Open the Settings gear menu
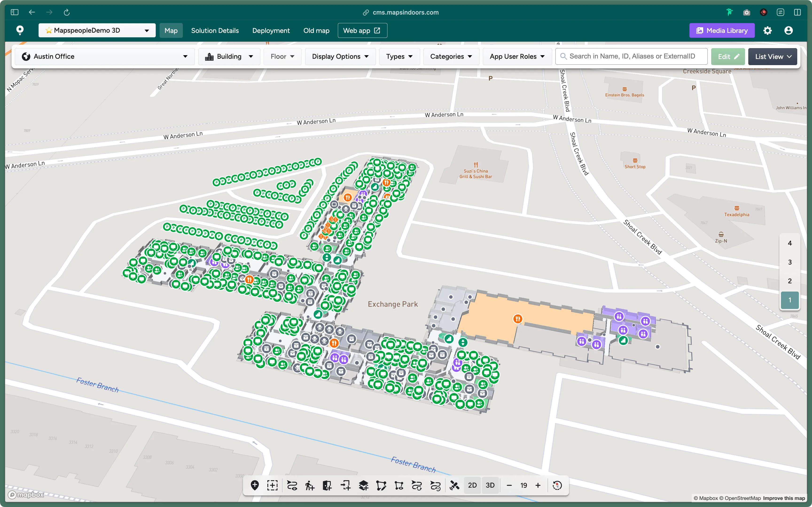The width and height of the screenshot is (812, 507). (x=768, y=30)
